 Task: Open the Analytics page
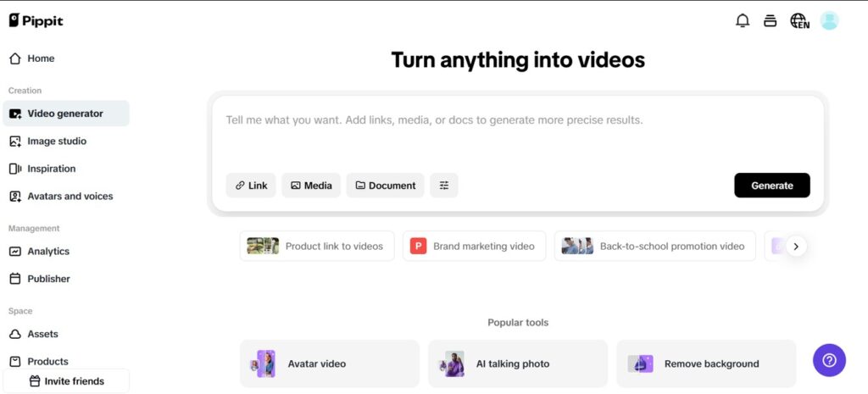coord(48,252)
